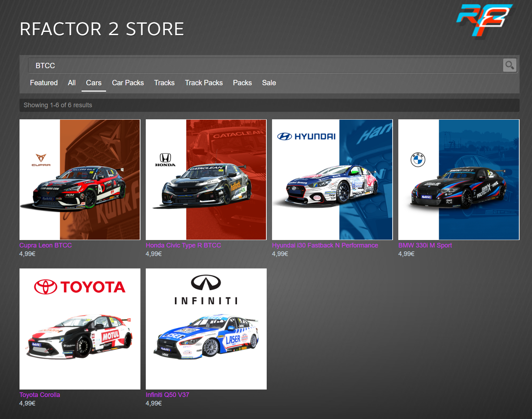Open the Cars tab
This screenshot has height=419, width=532.
(x=94, y=83)
